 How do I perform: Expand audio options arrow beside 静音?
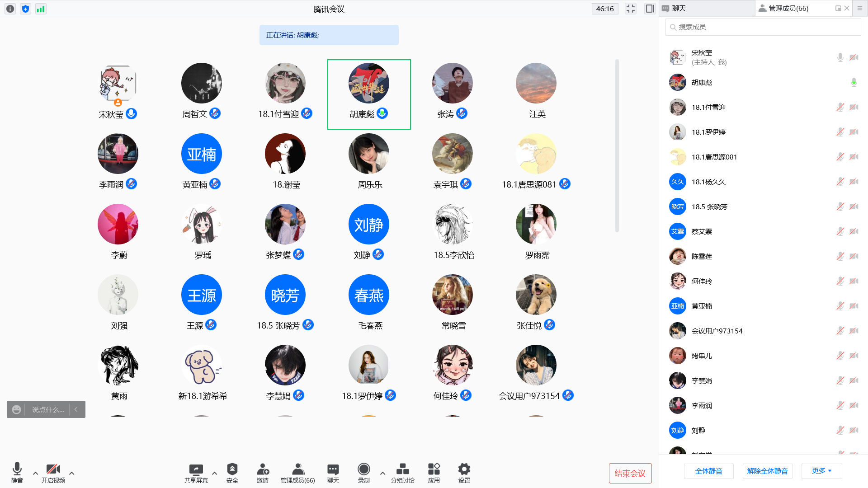pos(35,474)
